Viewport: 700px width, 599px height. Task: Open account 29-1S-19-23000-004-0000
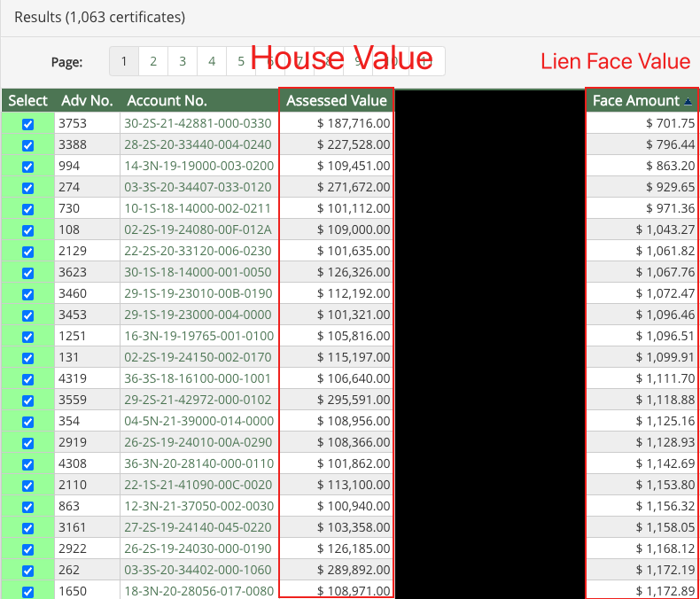198,315
